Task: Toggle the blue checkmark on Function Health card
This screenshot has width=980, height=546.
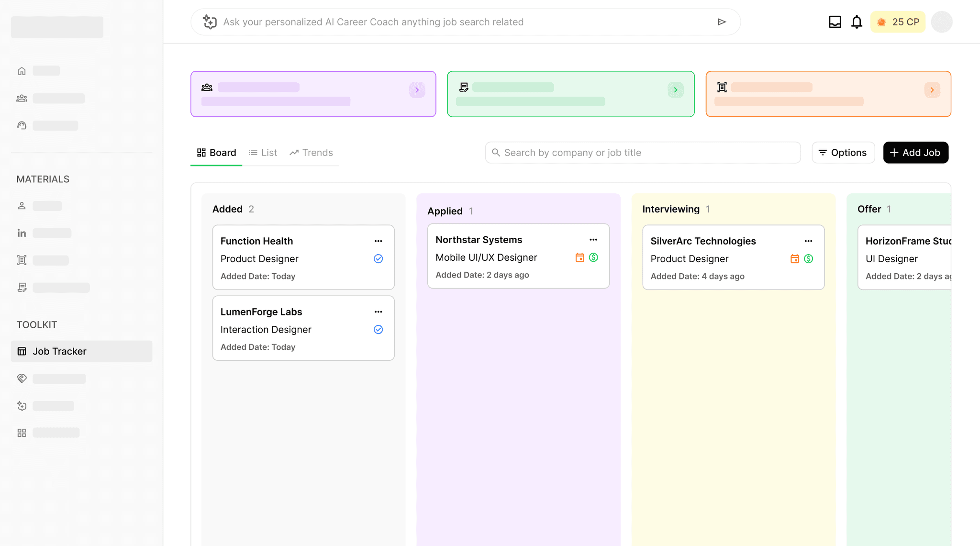Action: 378,259
